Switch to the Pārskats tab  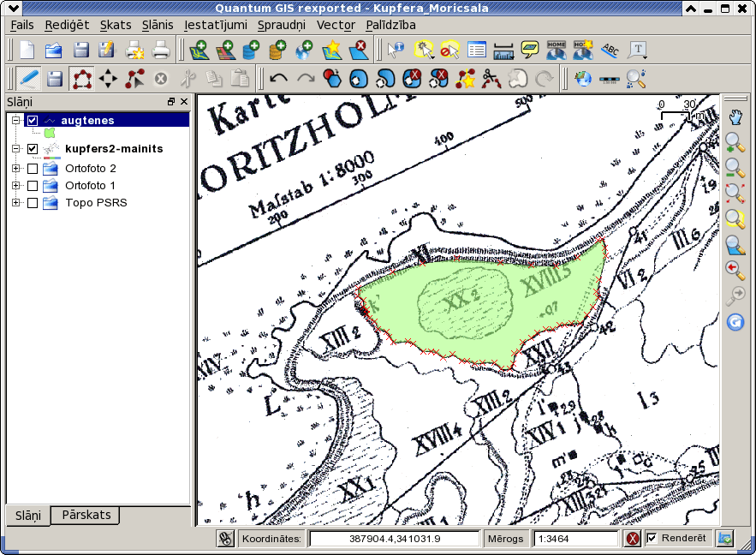point(86,515)
